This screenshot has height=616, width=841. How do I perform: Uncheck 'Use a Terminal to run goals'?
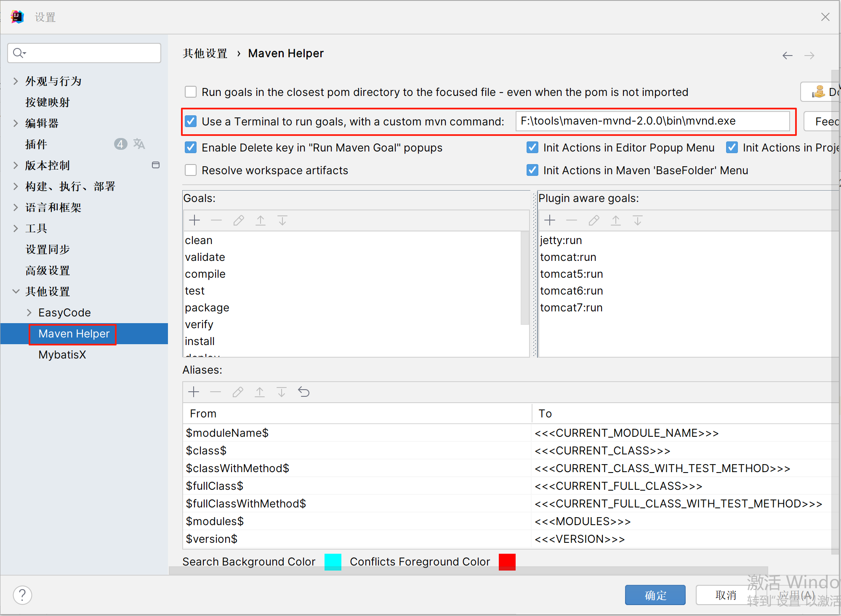tap(191, 121)
